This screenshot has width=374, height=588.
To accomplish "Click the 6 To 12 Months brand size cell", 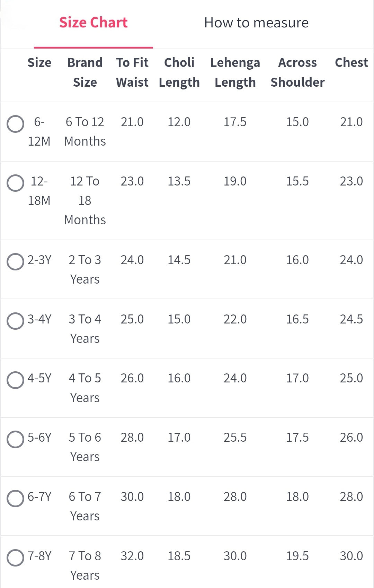I will click(x=85, y=132).
